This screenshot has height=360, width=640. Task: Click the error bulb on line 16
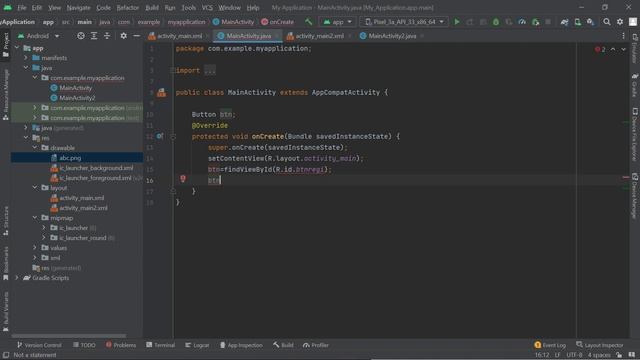(x=183, y=179)
